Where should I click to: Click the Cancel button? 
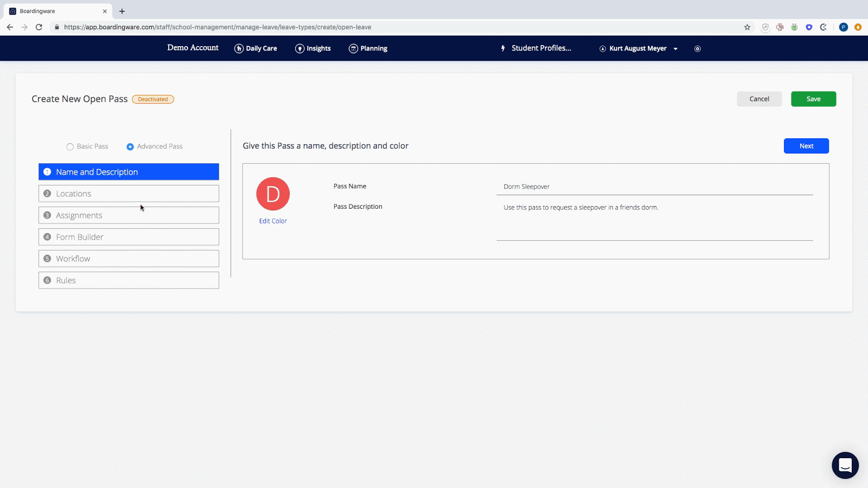759,99
